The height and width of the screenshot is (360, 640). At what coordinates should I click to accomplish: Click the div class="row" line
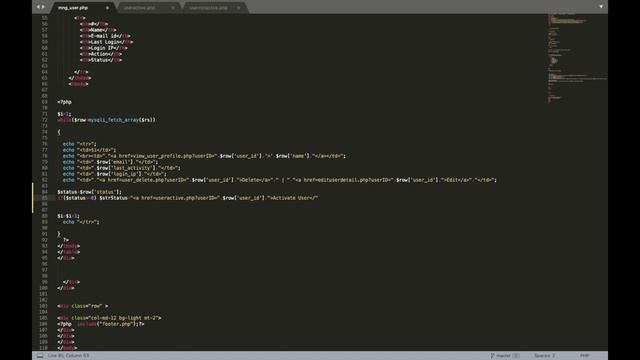[x=83, y=306]
